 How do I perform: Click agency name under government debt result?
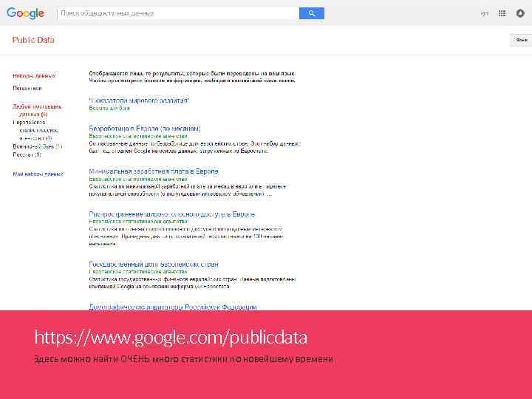(138, 272)
